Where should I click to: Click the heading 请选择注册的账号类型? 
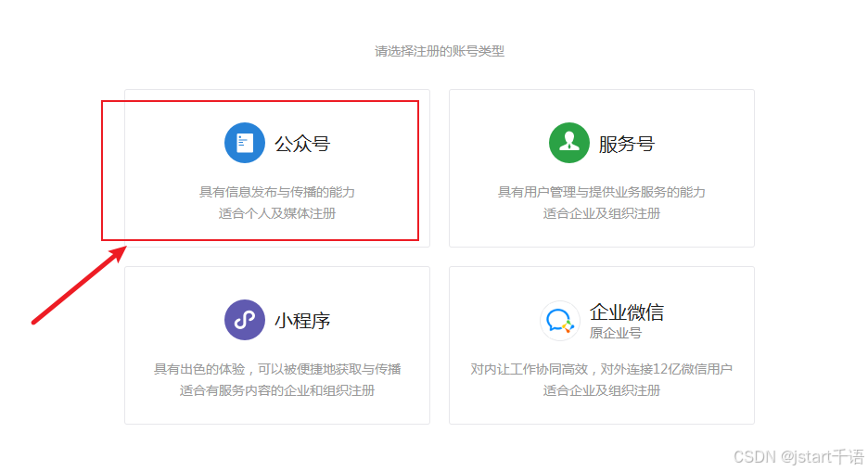pos(440,52)
